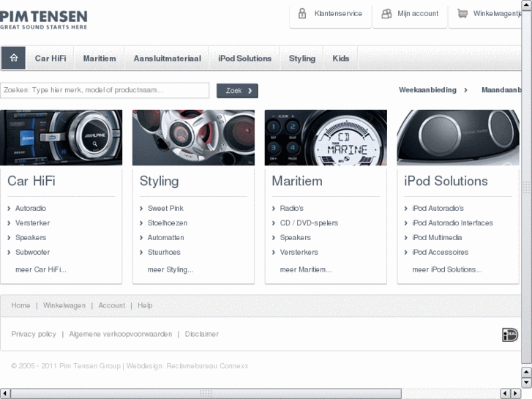Click the Winkelwagentje cart icon

[462, 14]
